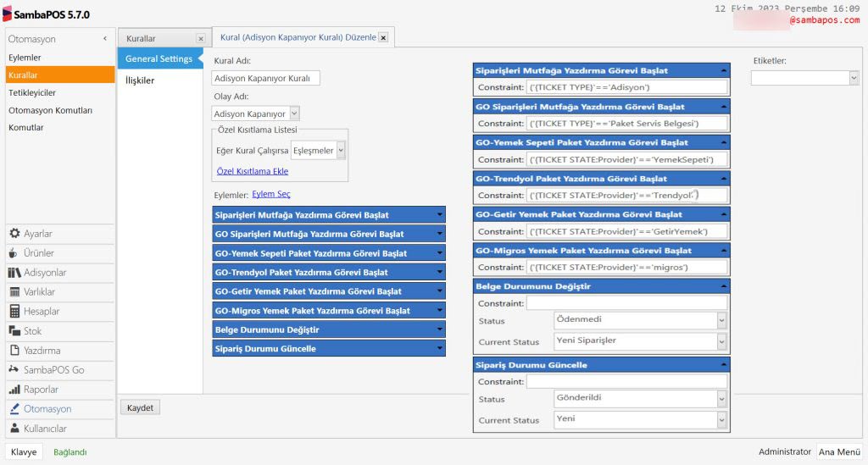Collapse Belge Durumunu Değiştir detail panel
868x465 pixels.
pos(724,286)
